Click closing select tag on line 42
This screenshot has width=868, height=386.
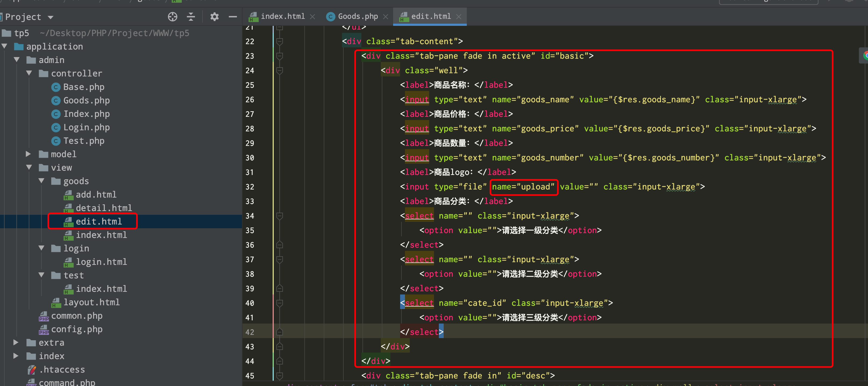click(422, 332)
